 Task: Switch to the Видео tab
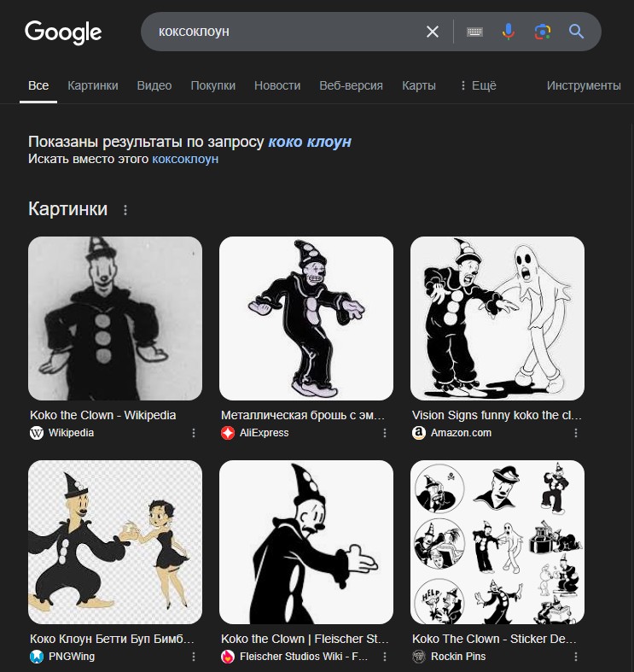point(154,85)
